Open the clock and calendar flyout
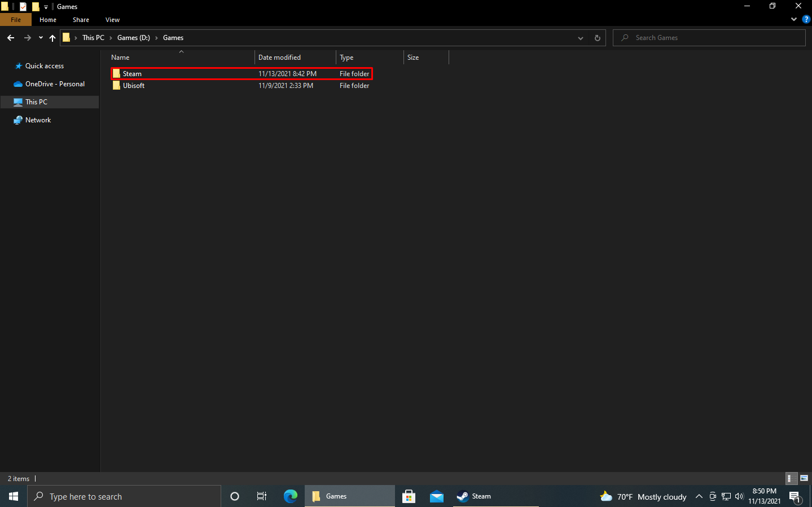This screenshot has height=507, width=812. [x=765, y=496]
